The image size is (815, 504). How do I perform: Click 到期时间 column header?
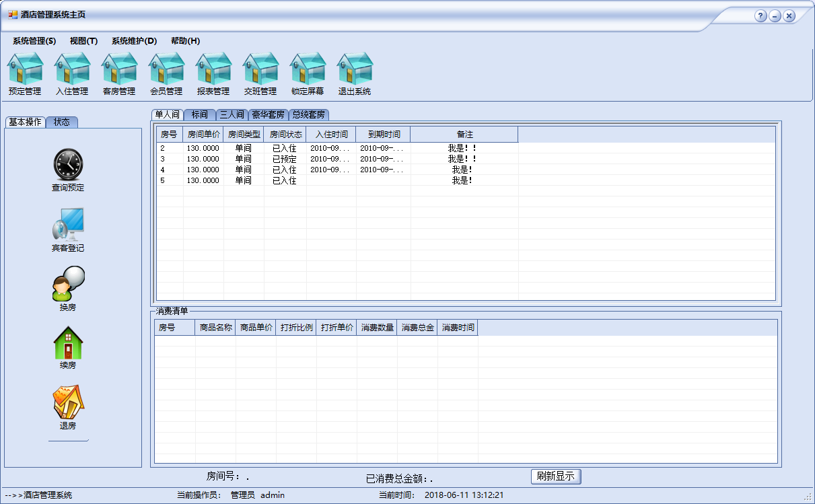(384, 135)
